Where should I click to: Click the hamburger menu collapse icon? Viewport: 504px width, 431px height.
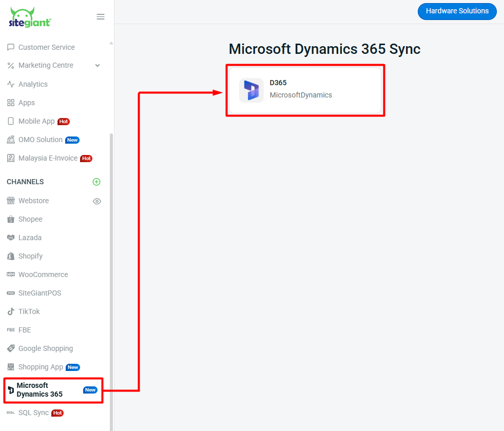tap(101, 17)
